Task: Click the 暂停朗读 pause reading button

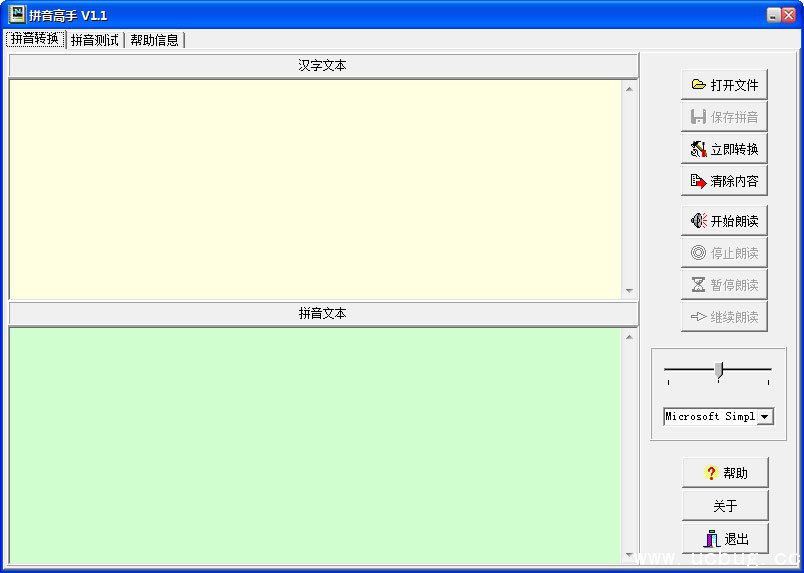Action: pos(724,285)
